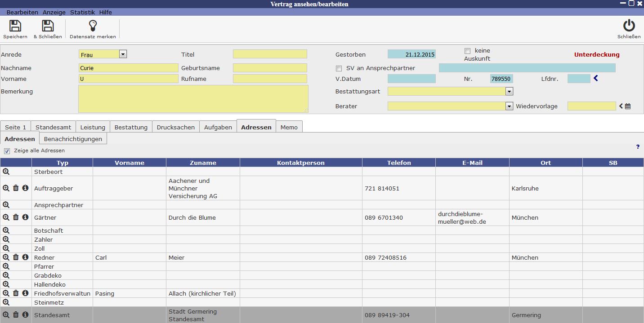This screenshot has width=644, height=323.
Task: Click the Speichern & Schließen icon
Action: tap(48, 26)
